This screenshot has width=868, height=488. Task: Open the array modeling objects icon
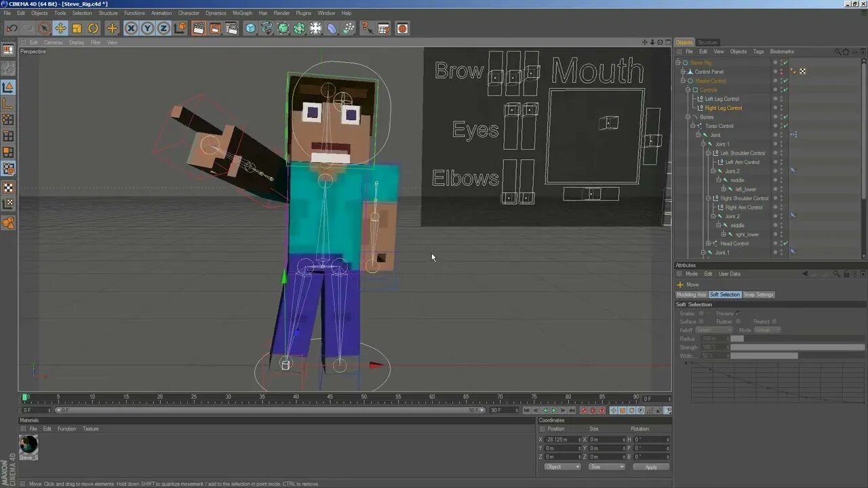pos(300,28)
